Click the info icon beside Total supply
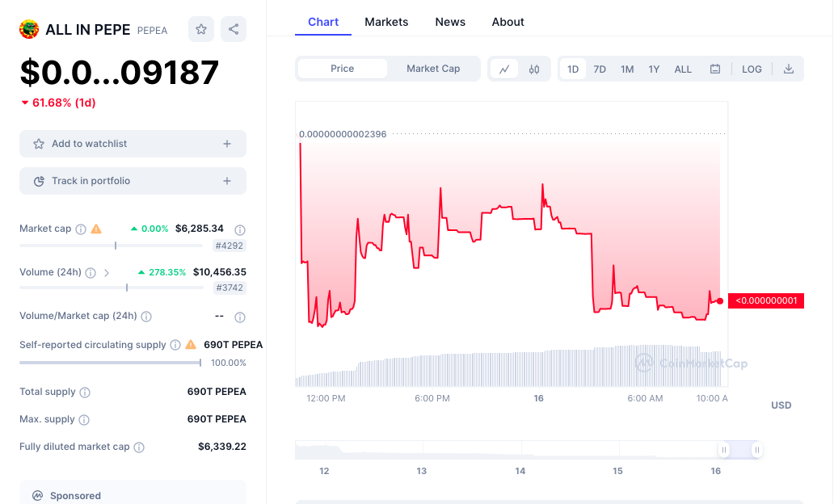The height and width of the screenshot is (504, 834). (x=85, y=393)
